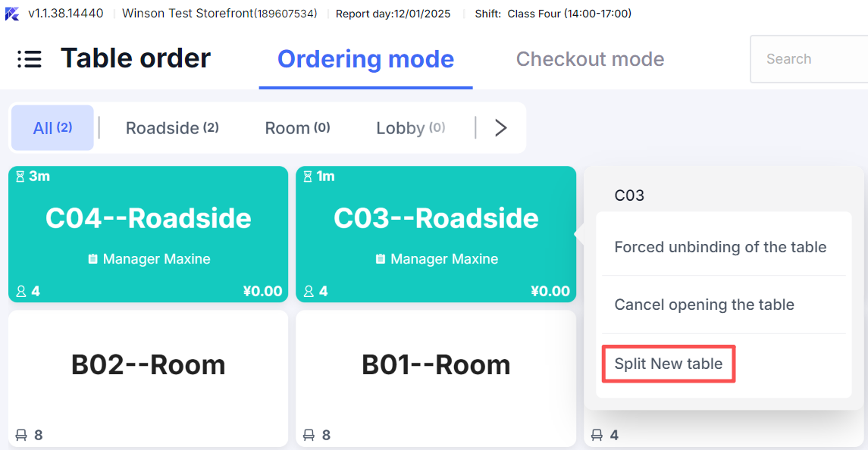Switch to Checkout mode tab
Viewport: 868px width, 450px height.
(x=590, y=59)
